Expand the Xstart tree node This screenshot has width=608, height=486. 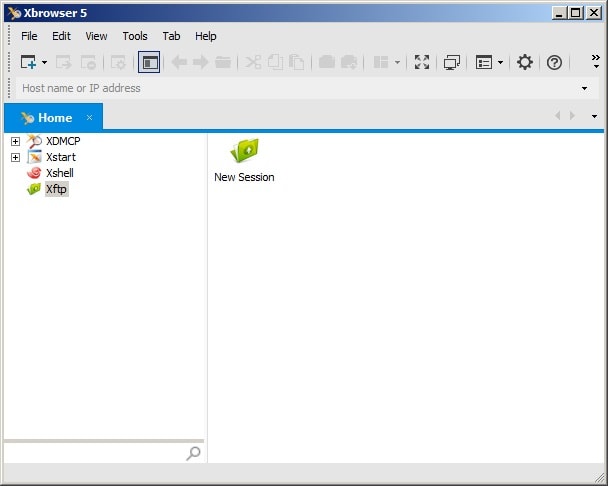click(x=16, y=157)
